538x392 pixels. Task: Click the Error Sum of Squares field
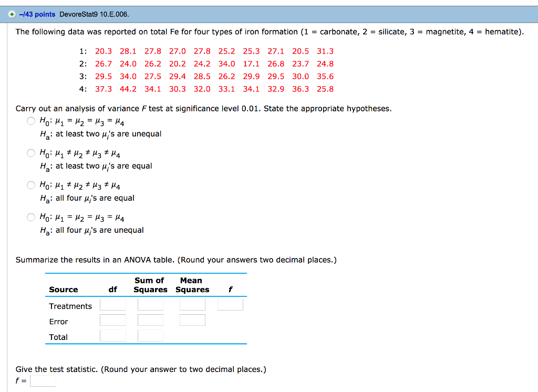(x=150, y=319)
